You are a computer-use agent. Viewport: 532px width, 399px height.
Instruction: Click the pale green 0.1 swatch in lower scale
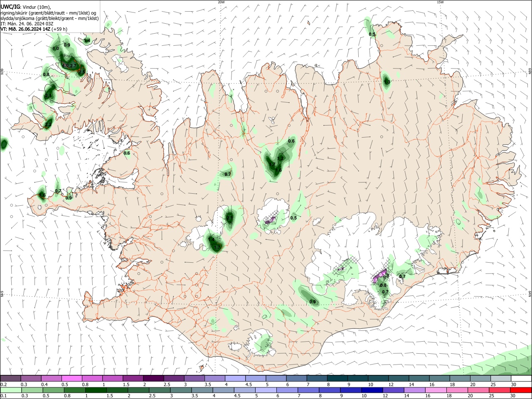click(x=10, y=390)
